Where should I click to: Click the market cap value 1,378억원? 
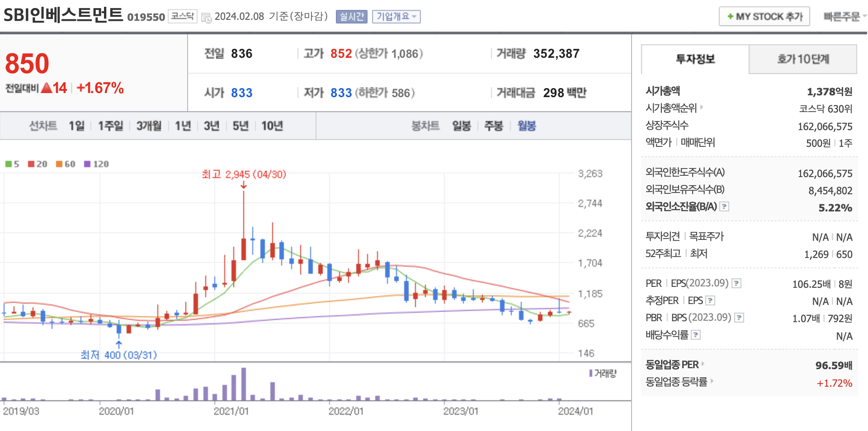tap(830, 92)
